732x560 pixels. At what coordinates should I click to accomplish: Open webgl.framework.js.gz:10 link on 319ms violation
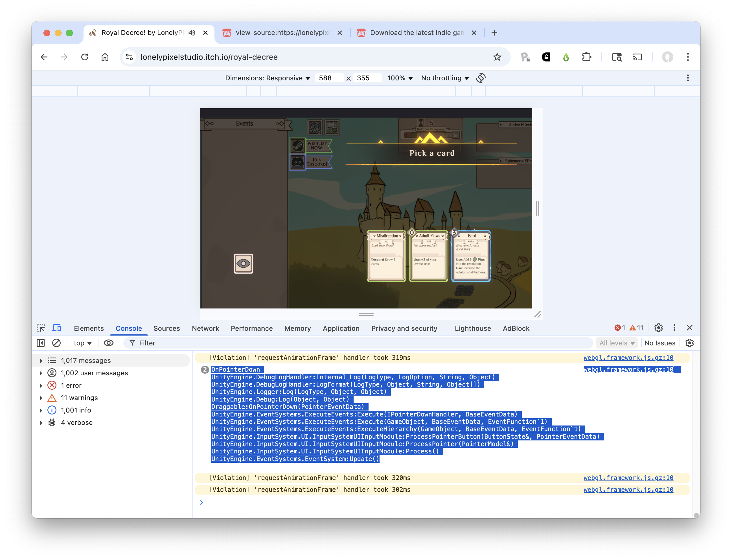[628, 358]
